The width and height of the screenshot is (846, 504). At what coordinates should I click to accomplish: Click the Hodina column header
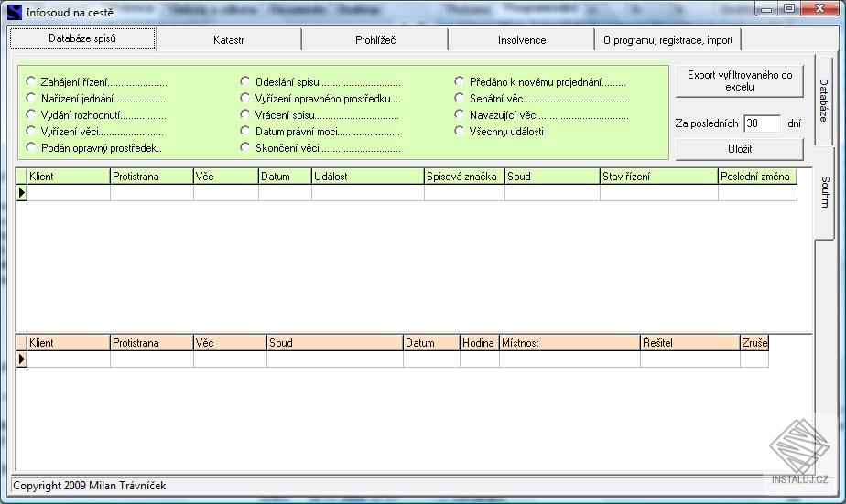480,343
